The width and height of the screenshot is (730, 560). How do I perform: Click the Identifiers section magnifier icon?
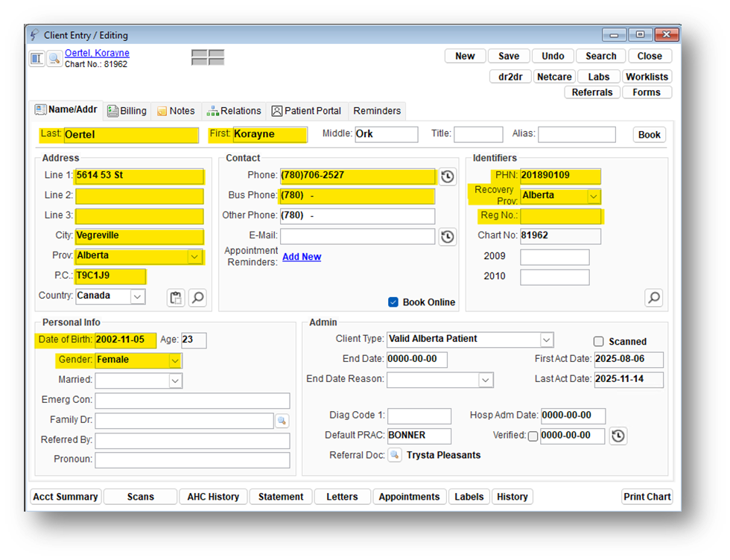tap(653, 298)
